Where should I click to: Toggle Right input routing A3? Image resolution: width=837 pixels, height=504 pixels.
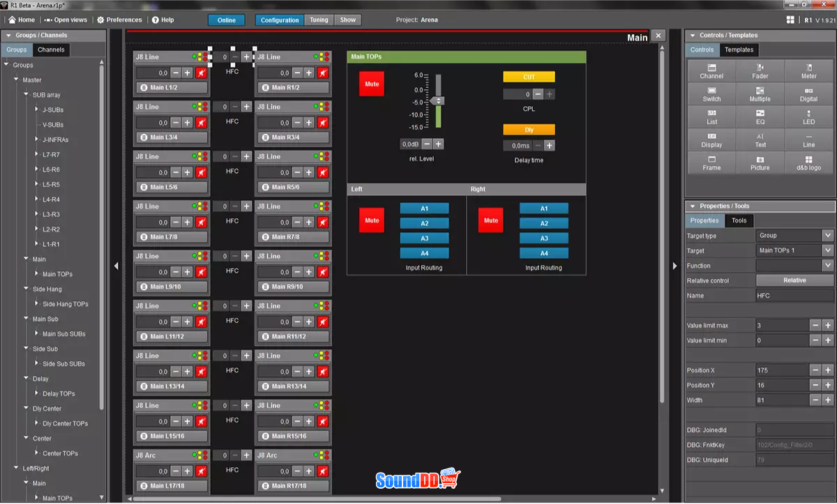click(x=544, y=238)
